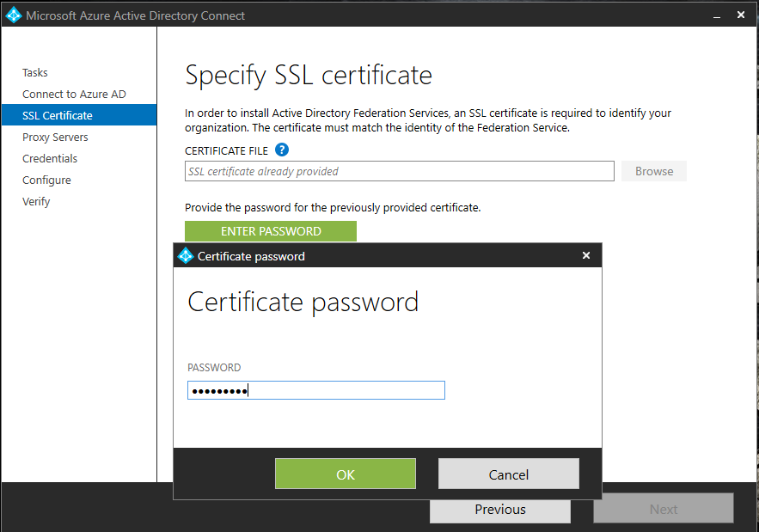This screenshot has height=532, width=759.
Task: Select the Proxy Servers step
Action: click(55, 137)
